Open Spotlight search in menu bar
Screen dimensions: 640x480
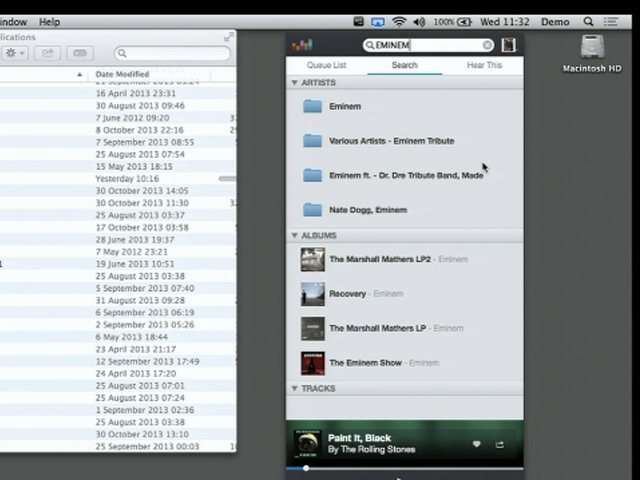click(x=588, y=22)
